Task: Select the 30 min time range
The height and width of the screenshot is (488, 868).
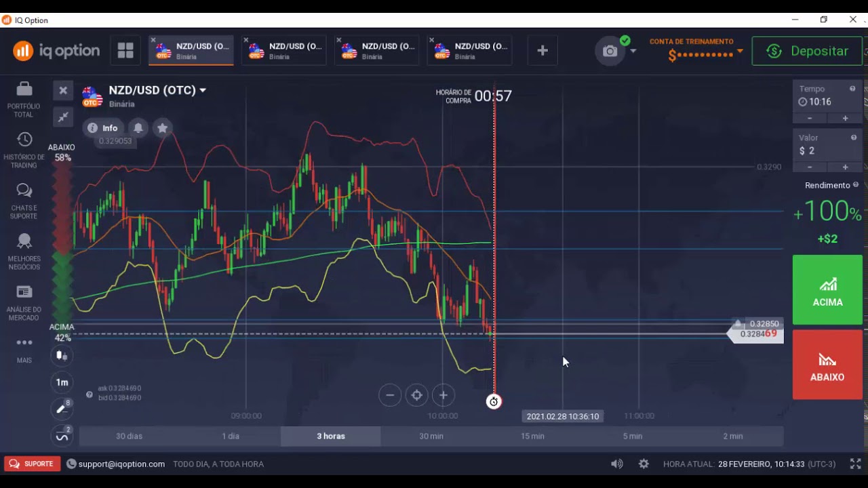Action: [431, 436]
